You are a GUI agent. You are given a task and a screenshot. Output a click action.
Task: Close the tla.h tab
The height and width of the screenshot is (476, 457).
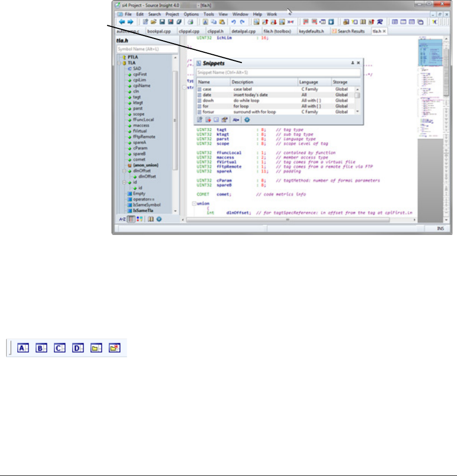click(x=384, y=31)
